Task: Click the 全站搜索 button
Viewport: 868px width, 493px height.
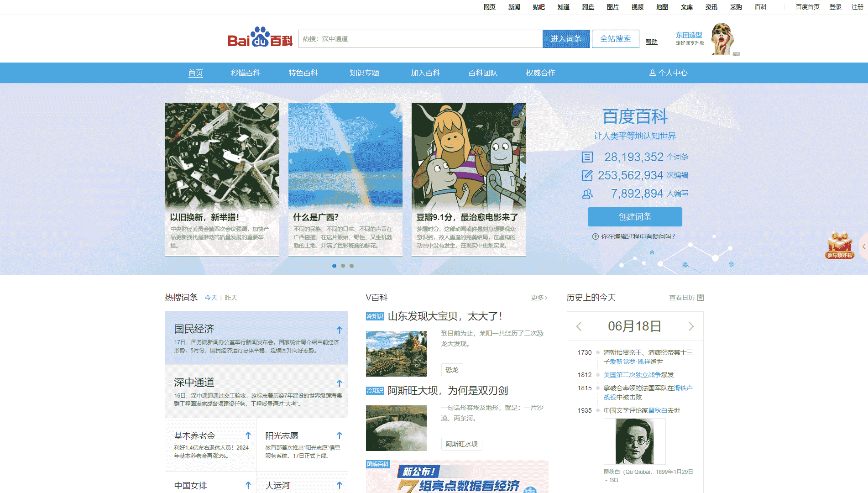Action: click(x=615, y=39)
